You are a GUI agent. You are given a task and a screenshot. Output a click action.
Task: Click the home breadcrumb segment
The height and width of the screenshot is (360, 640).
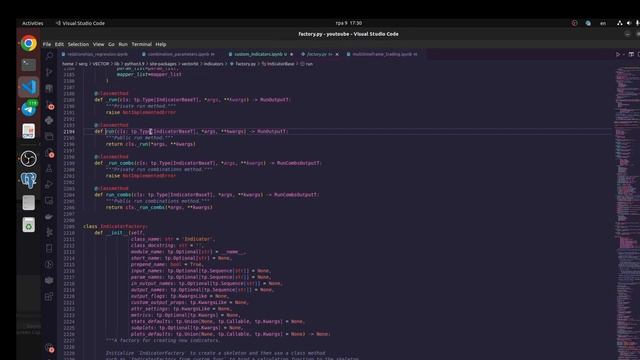point(68,64)
